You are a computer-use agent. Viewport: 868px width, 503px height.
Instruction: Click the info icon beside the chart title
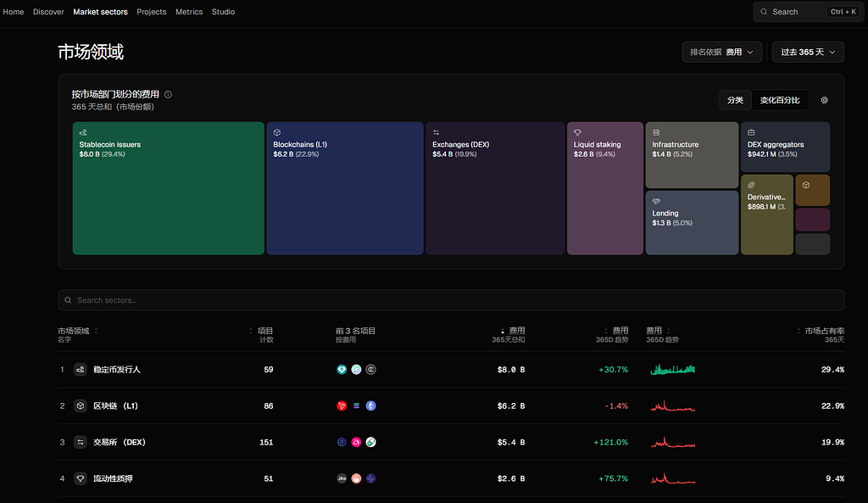pos(168,95)
